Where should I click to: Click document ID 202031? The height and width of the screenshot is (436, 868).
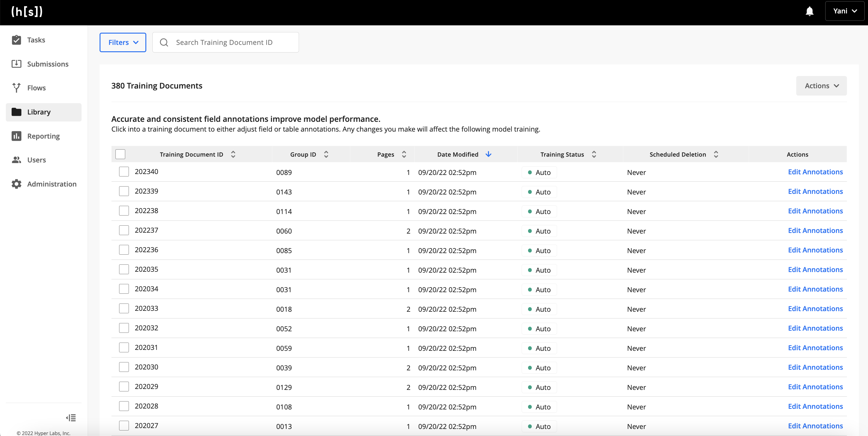click(146, 348)
